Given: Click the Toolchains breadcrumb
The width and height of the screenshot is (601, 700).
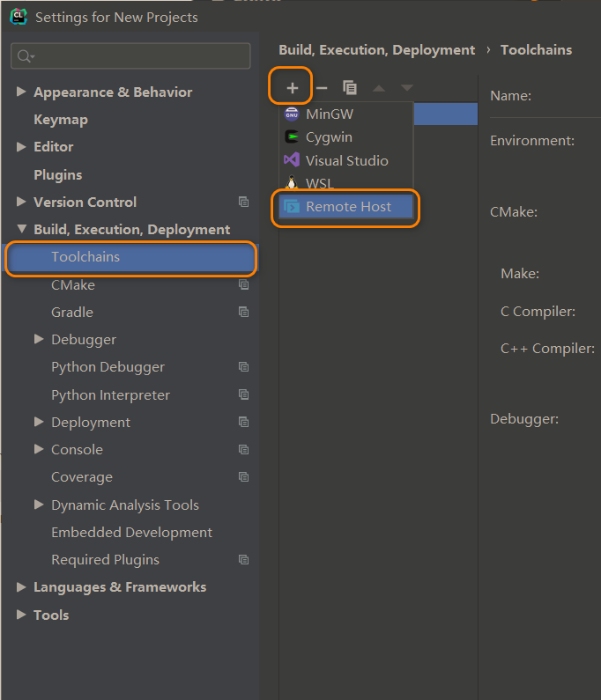Looking at the screenshot, I should (x=536, y=50).
